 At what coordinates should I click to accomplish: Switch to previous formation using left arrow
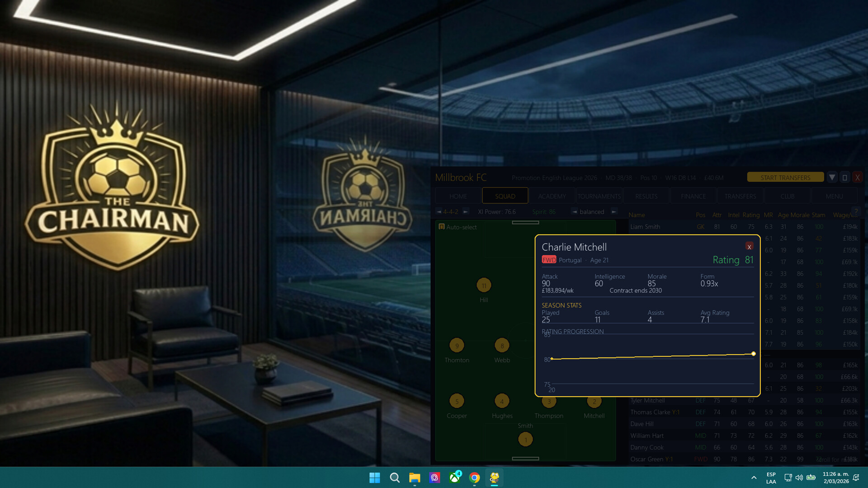click(439, 211)
